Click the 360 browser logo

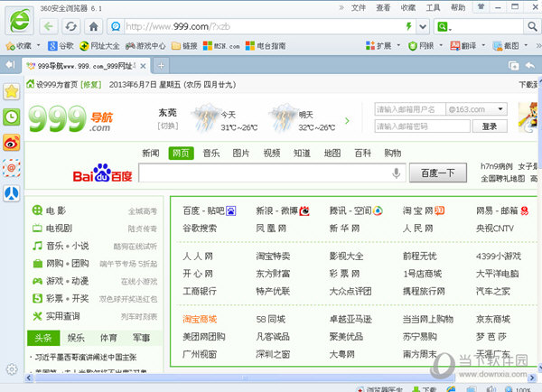[x=20, y=21]
